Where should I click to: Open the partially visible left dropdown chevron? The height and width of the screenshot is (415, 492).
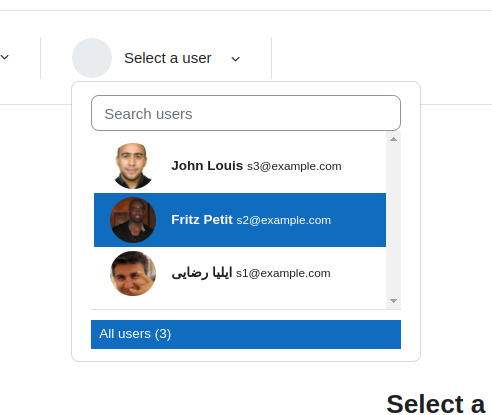coord(4,57)
